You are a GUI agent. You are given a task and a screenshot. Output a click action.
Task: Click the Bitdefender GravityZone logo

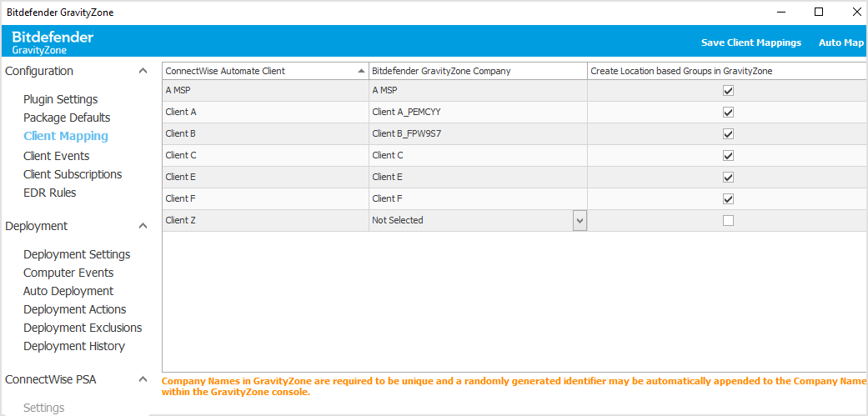53,43
